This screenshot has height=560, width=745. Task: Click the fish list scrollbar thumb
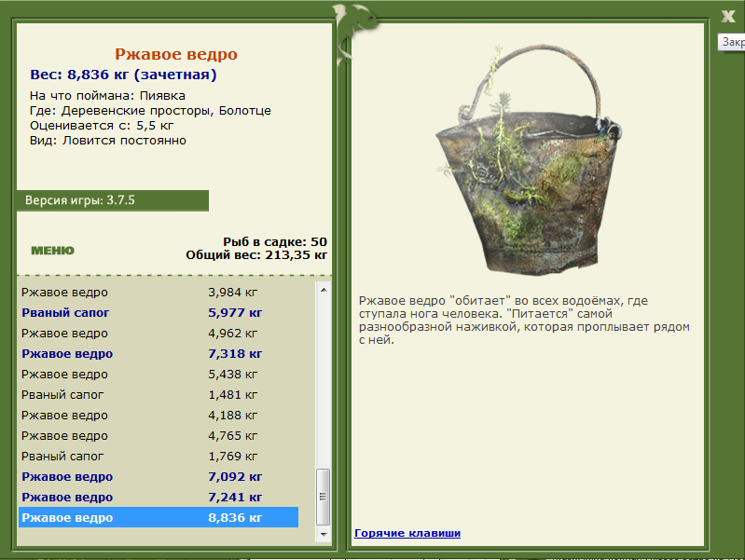[x=324, y=497]
